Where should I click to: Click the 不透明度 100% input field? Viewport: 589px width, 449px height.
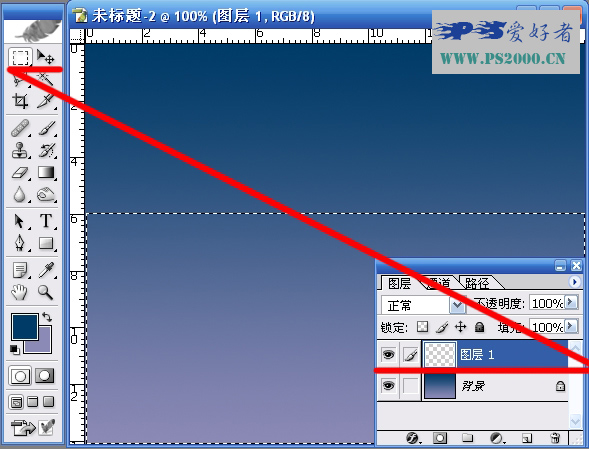coord(547,302)
